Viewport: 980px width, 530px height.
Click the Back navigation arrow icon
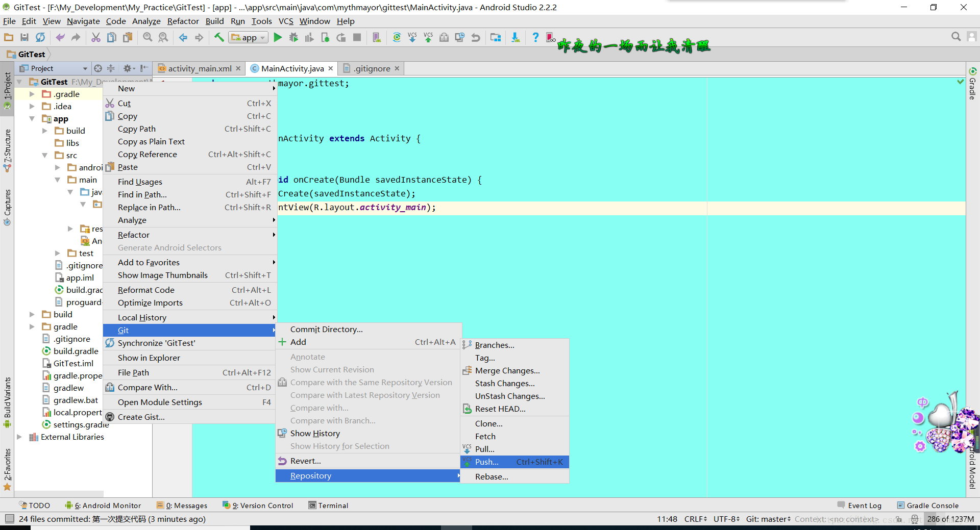(x=183, y=37)
